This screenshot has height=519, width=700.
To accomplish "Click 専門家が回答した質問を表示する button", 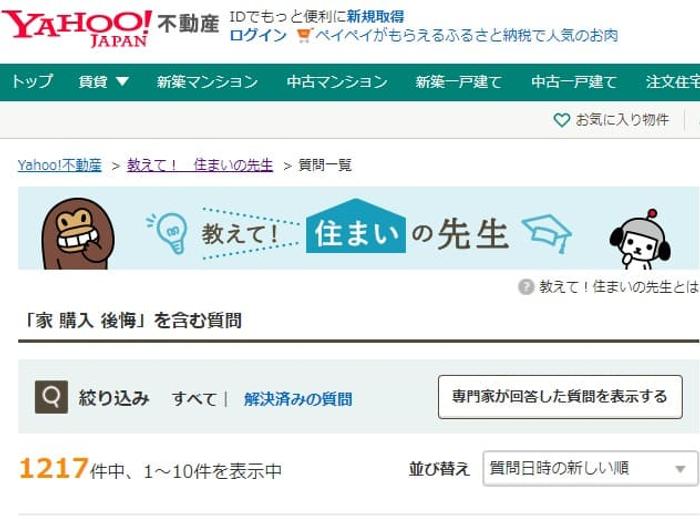I will click(x=560, y=397).
